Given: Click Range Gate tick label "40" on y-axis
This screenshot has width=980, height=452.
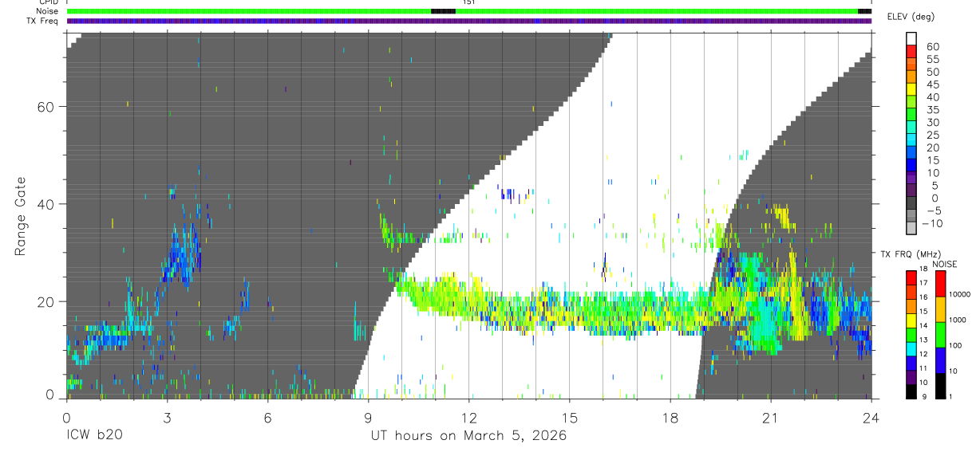Looking at the screenshot, I should click(46, 204).
